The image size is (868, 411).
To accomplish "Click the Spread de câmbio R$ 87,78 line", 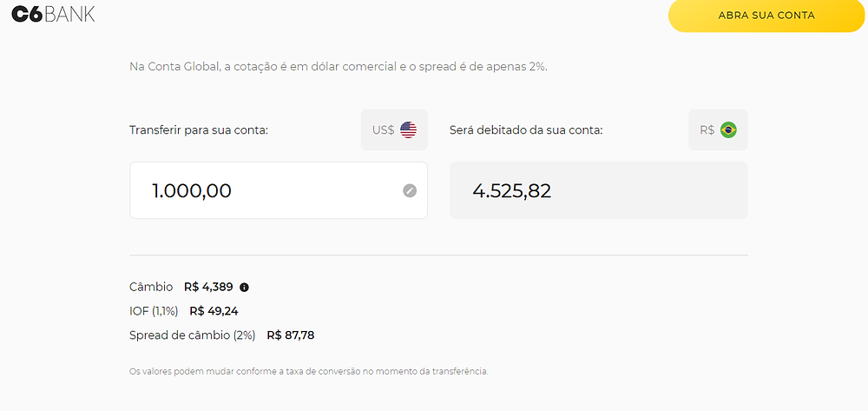I will click(x=221, y=335).
